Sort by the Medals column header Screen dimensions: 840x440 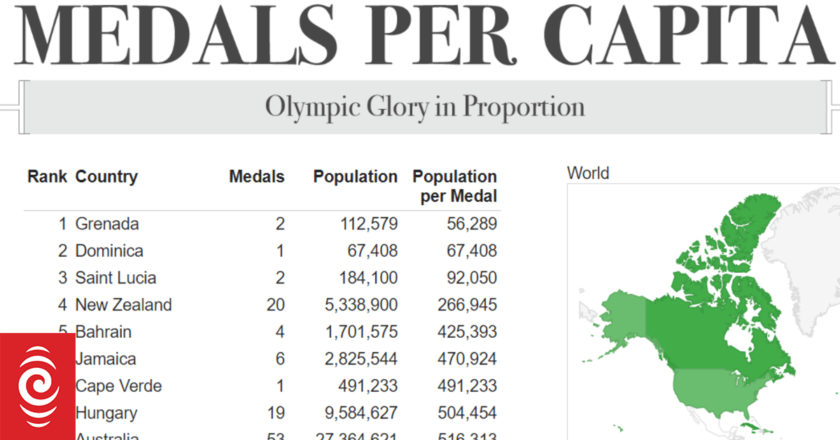257,177
